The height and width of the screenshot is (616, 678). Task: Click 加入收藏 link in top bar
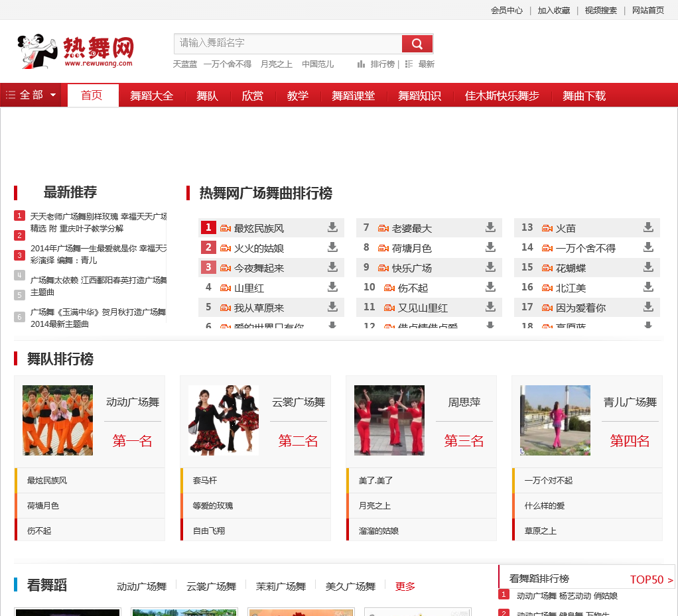553,11
